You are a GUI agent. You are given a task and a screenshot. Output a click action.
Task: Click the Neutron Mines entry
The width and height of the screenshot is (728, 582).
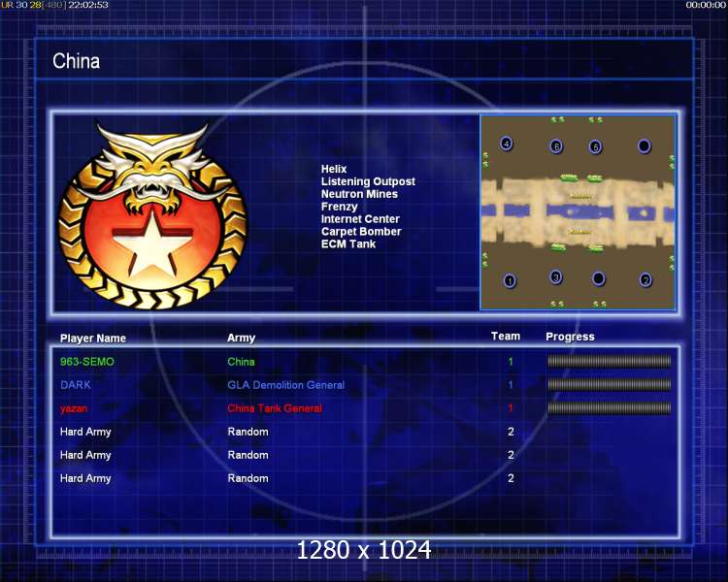[x=359, y=194]
